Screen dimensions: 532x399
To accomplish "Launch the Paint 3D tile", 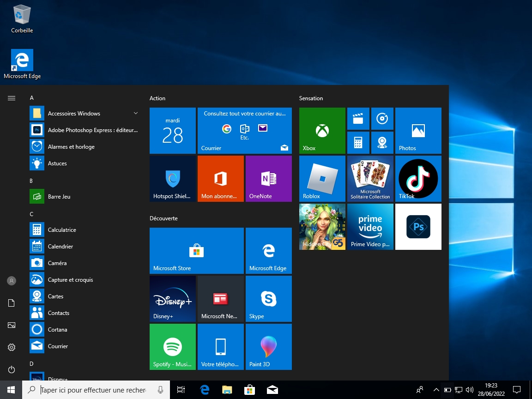I will (268, 346).
